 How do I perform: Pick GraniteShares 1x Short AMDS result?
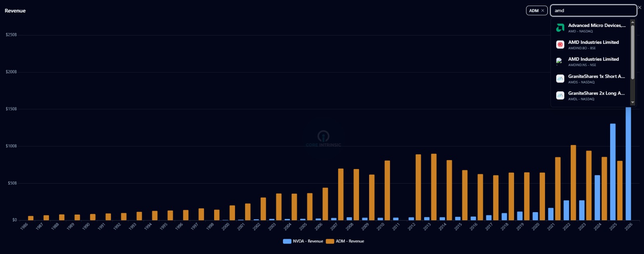[x=590, y=79]
